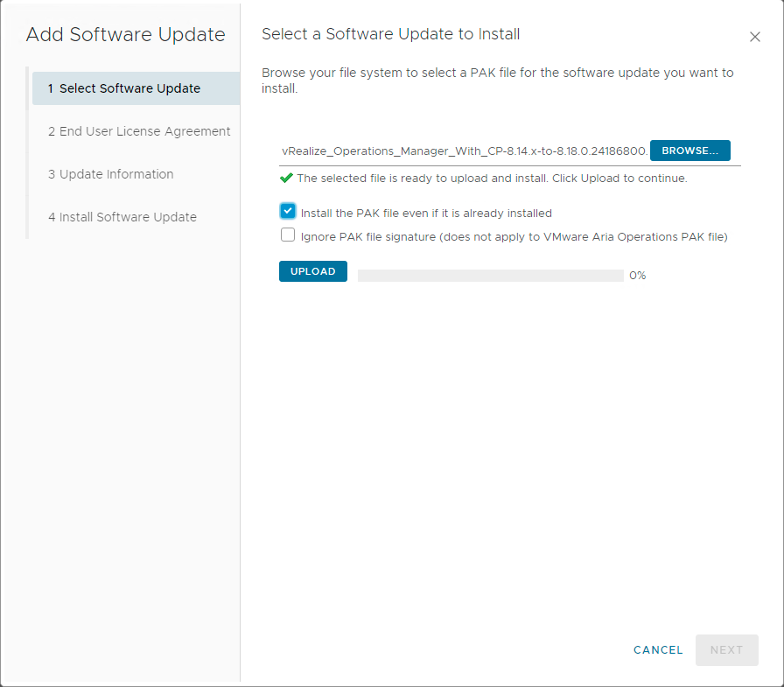The height and width of the screenshot is (687, 784).
Task: Close the Add Software Update dialog
Action: coord(754,37)
